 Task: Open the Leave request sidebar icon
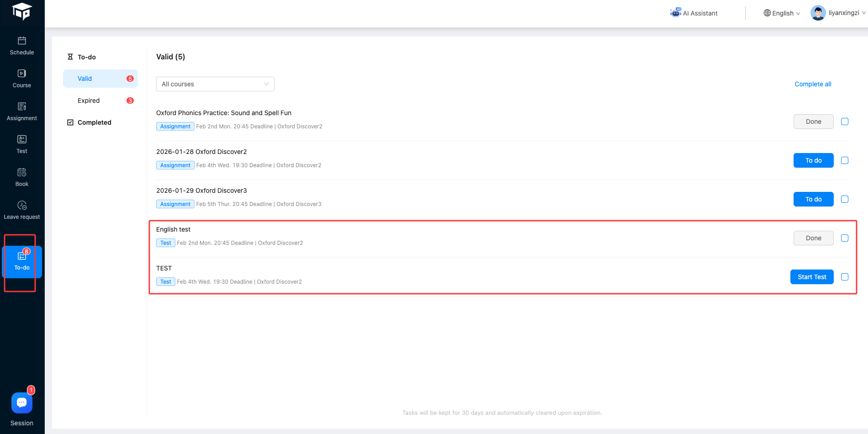point(22,206)
